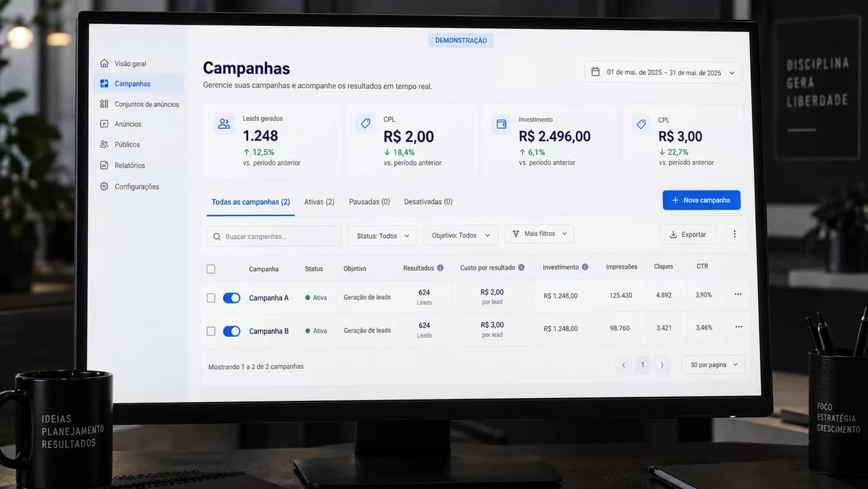868x489 pixels.
Task: Open the date range picker dropdown
Action: [663, 72]
